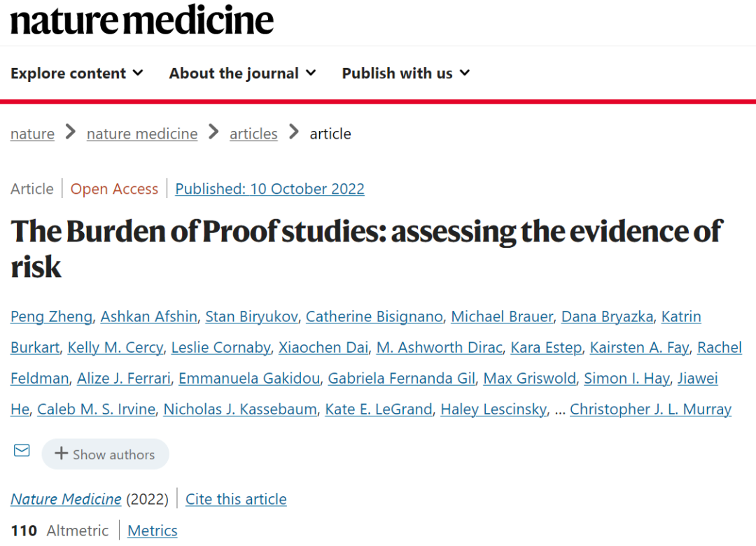Click author Simon I. Hay
This screenshot has height=546, width=756.
pos(626,379)
